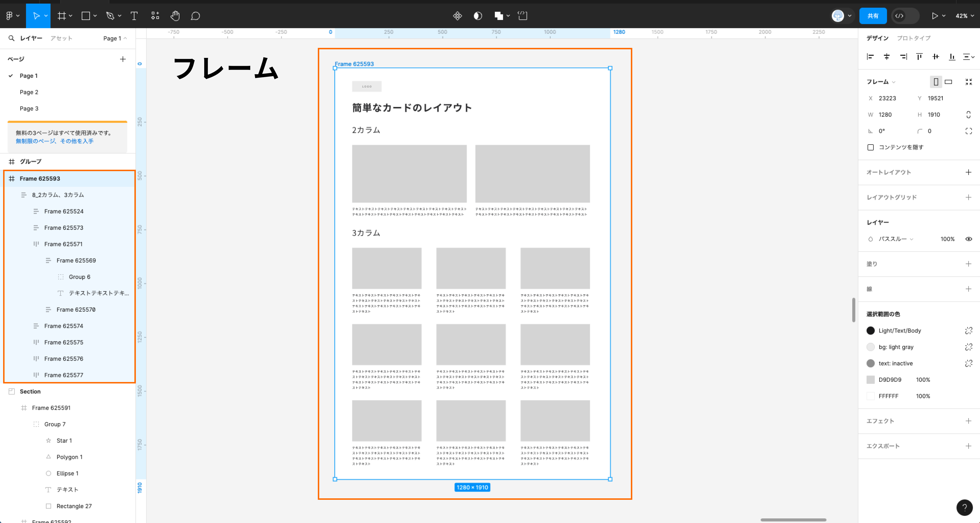
Task: Select the Text tool
Action: (134, 16)
